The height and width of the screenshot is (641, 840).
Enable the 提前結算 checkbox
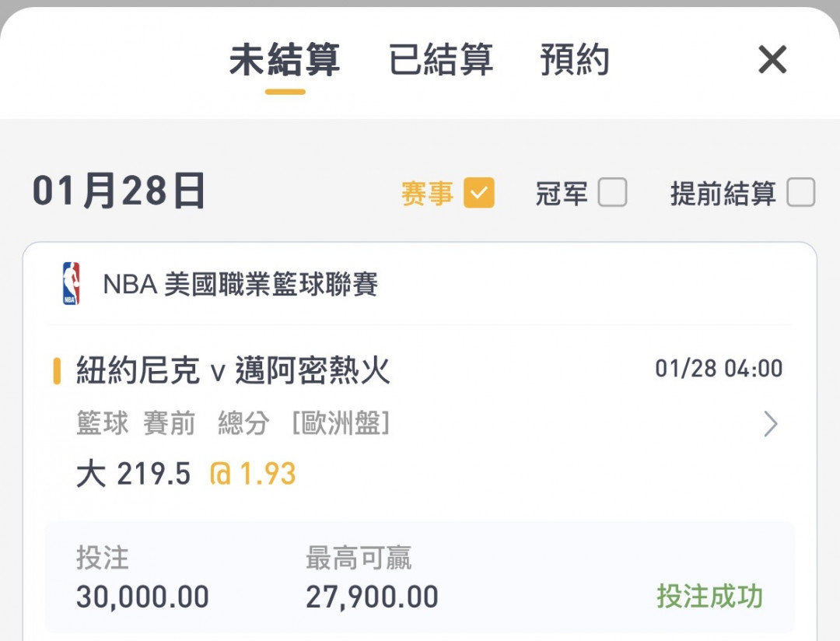click(x=801, y=192)
